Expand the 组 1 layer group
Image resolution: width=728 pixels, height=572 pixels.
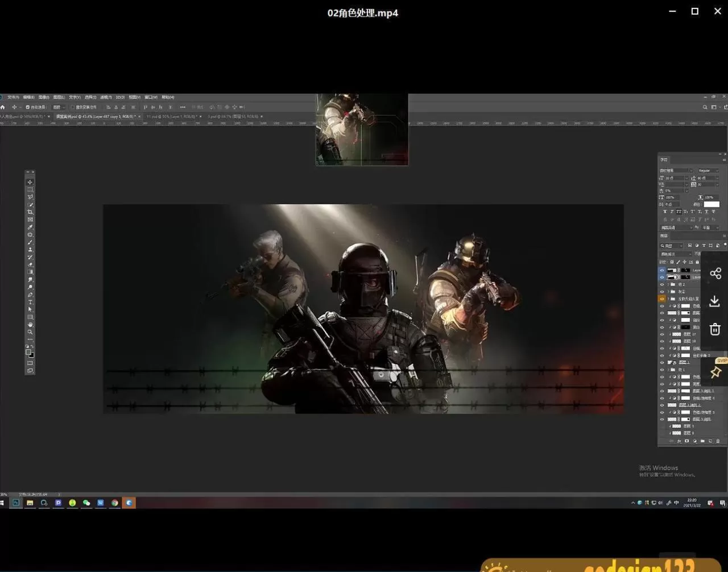668,370
